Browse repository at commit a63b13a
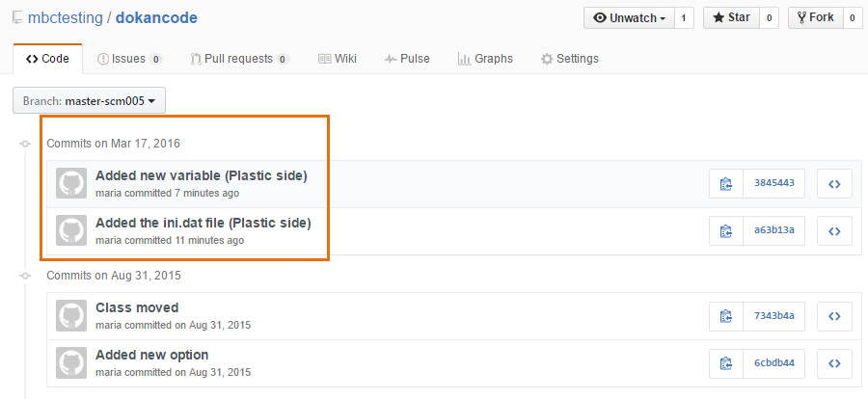 834,230
